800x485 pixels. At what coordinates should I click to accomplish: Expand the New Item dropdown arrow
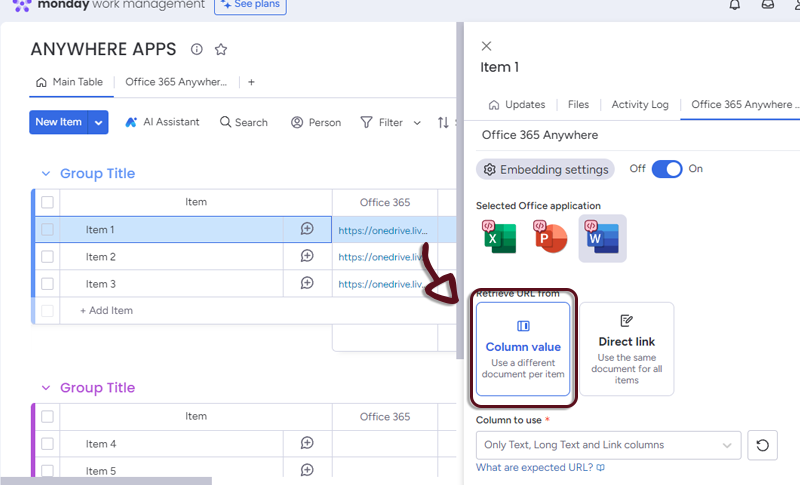point(99,122)
